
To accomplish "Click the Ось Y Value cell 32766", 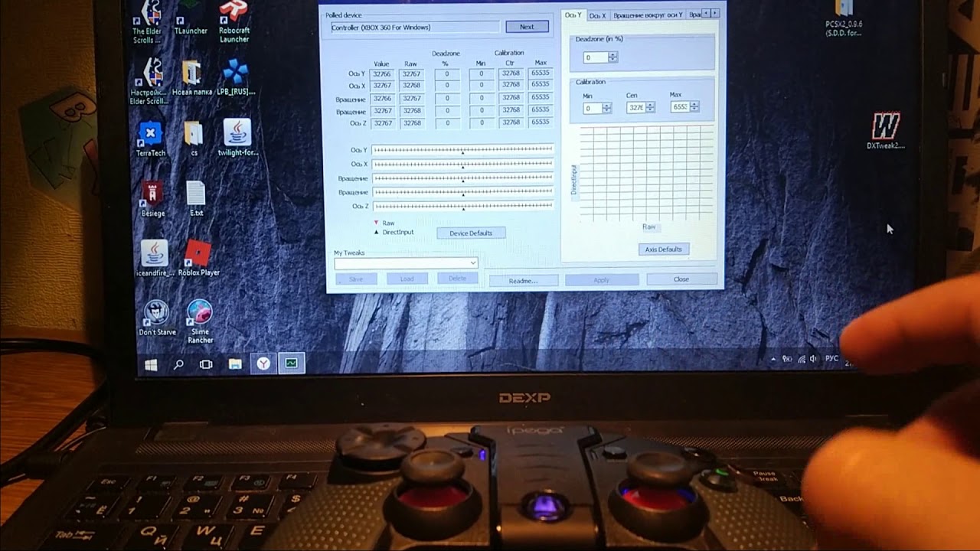I will click(x=382, y=74).
